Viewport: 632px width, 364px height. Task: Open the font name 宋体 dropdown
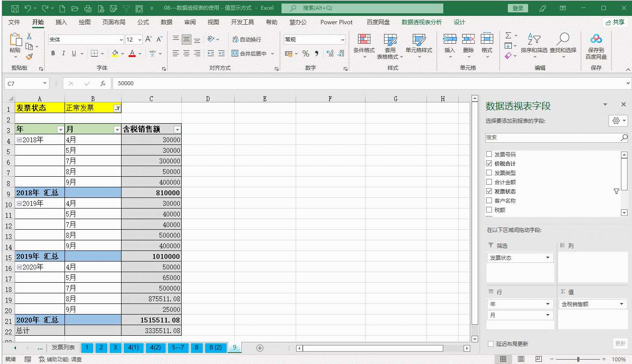coord(121,40)
